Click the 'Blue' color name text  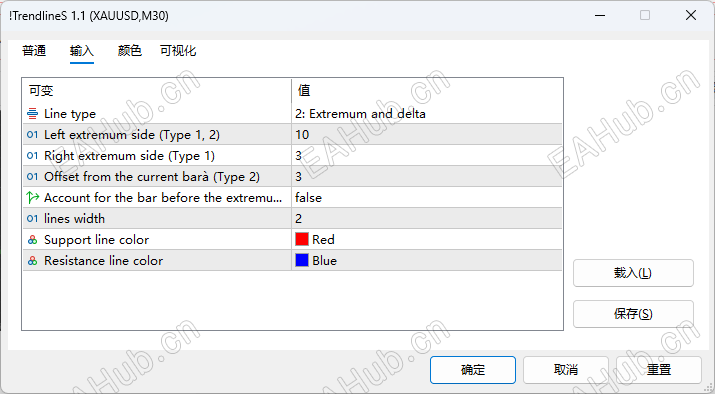point(325,260)
